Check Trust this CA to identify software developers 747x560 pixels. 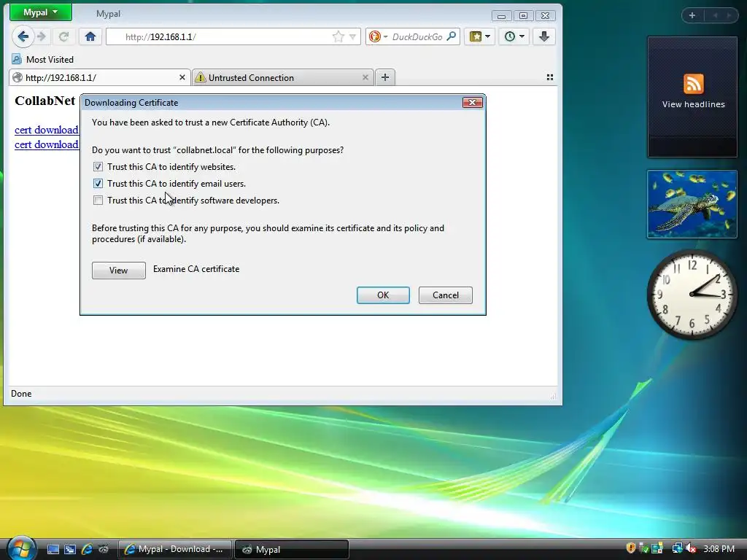(98, 200)
